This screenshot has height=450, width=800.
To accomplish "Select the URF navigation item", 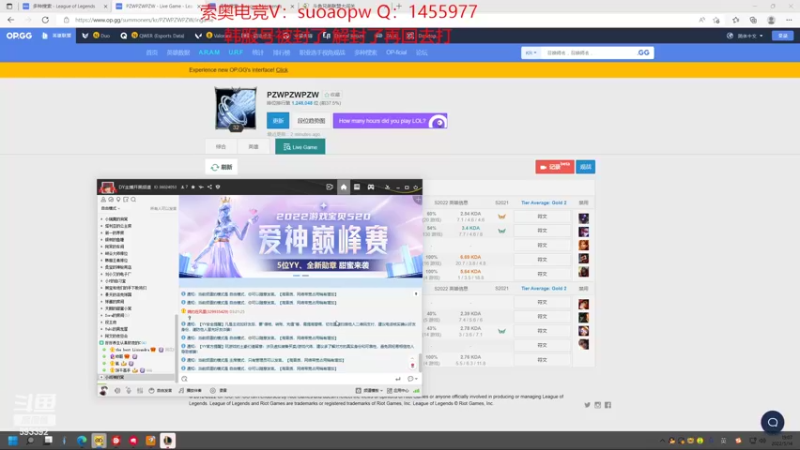I will tap(235, 53).
